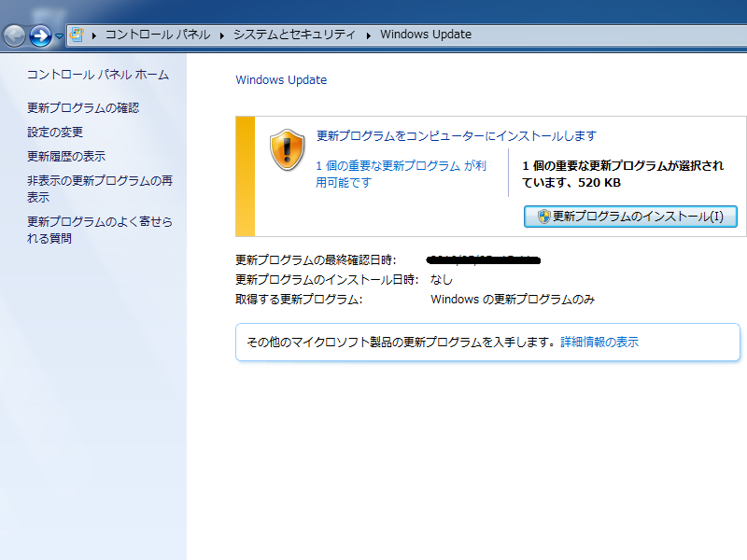Click the Windows Update page heading

point(281,80)
